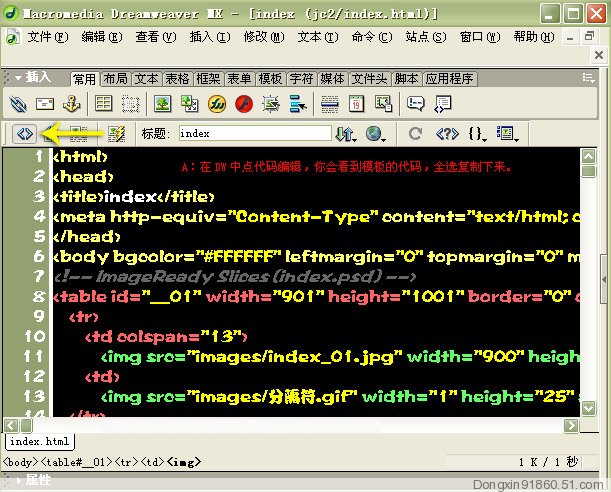Image resolution: width=611 pixels, height=492 pixels.
Task: Click the Image Placeholder icon
Action: pos(383,104)
